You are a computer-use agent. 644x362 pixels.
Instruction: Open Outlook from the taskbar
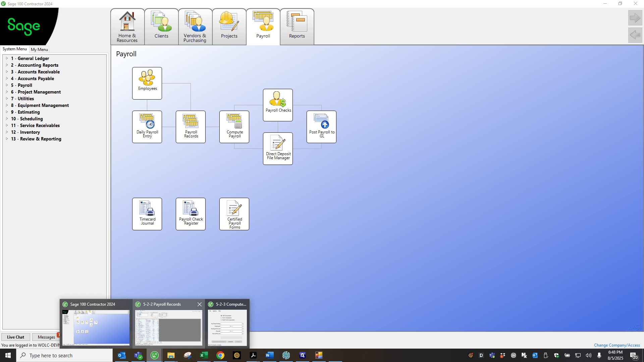pyautogui.click(x=122, y=355)
